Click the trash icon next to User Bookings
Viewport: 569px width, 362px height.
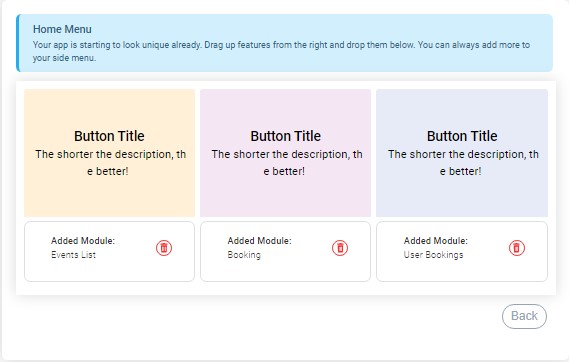click(517, 248)
